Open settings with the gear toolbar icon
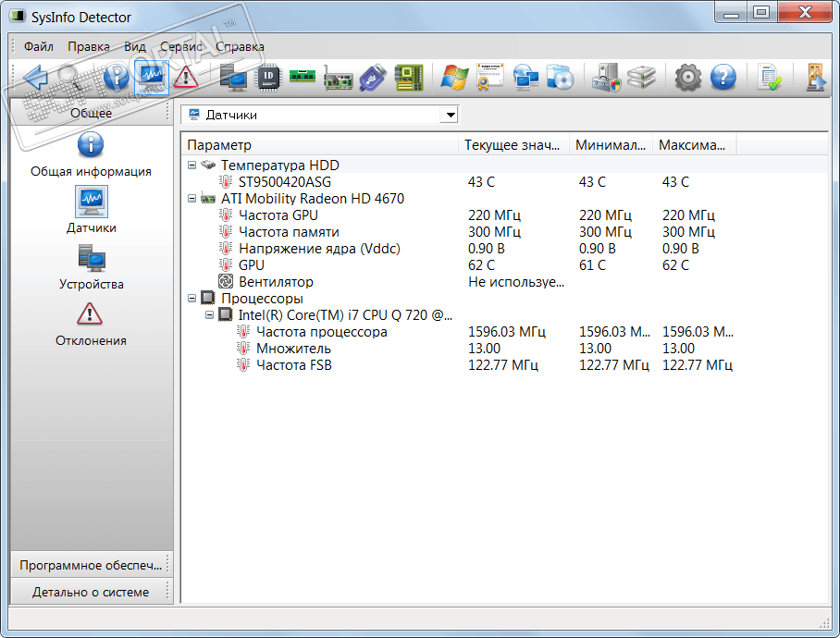 coord(688,79)
